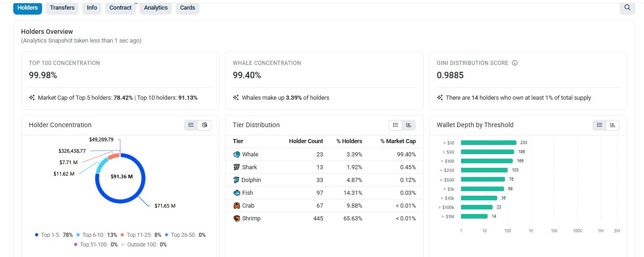This screenshot has height=257, width=644.
Task: Click Gini Distribution Score info icon
Action: [515, 63]
